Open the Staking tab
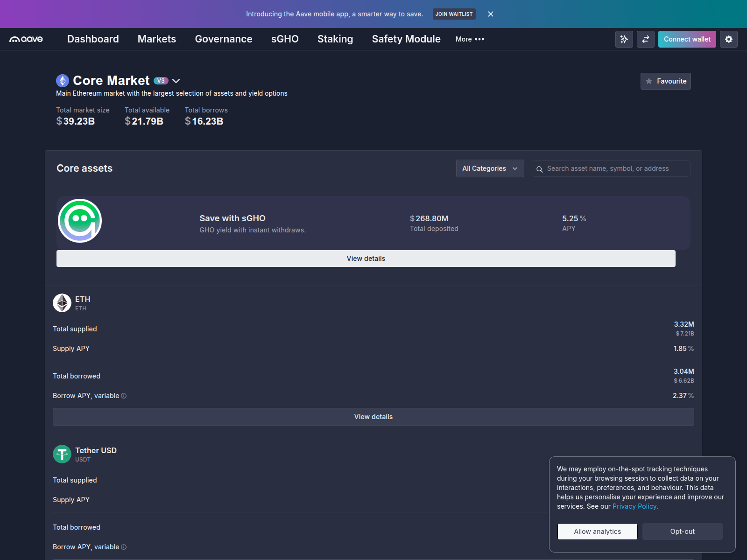This screenshot has width=747, height=560. [x=335, y=39]
